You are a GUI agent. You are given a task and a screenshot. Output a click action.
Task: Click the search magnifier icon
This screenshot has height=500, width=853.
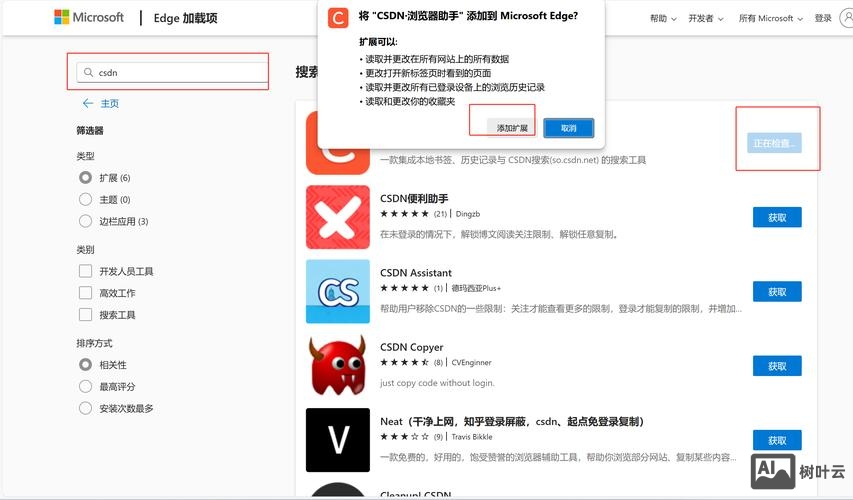(x=89, y=72)
